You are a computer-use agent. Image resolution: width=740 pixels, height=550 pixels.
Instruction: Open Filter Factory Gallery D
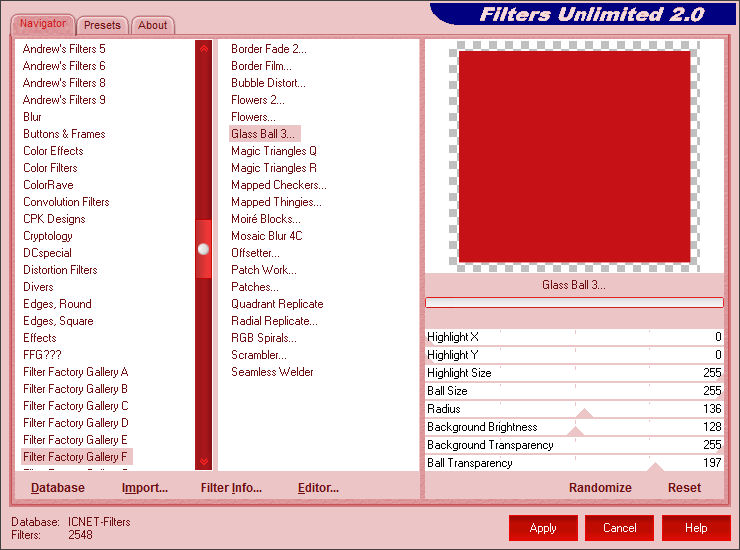[x=76, y=423]
